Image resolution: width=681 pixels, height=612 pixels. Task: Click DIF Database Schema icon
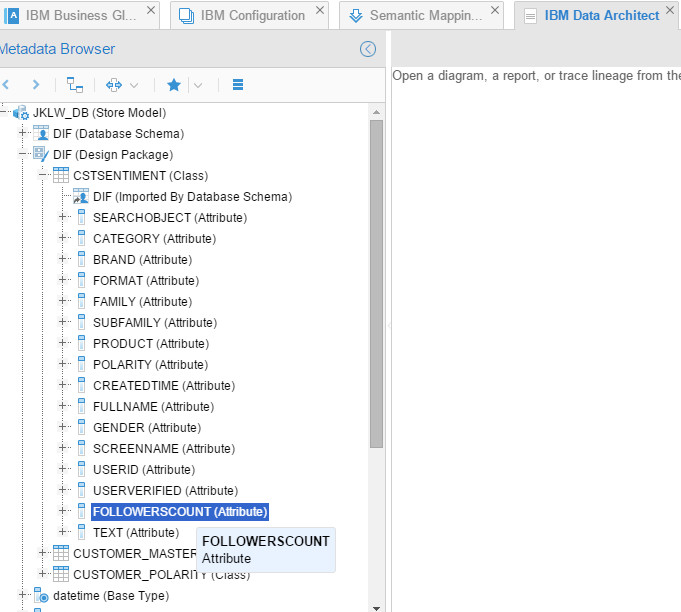41,133
